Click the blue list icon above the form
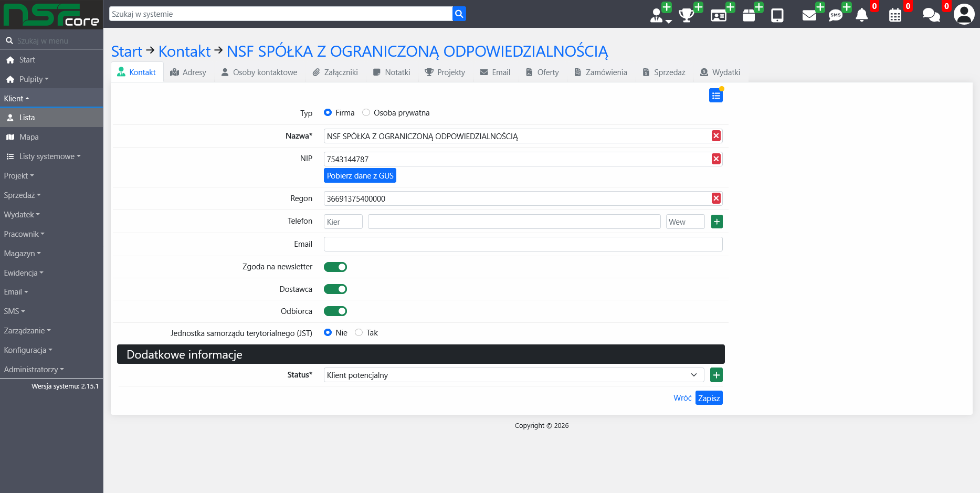980x493 pixels. (x=716, y=96)
